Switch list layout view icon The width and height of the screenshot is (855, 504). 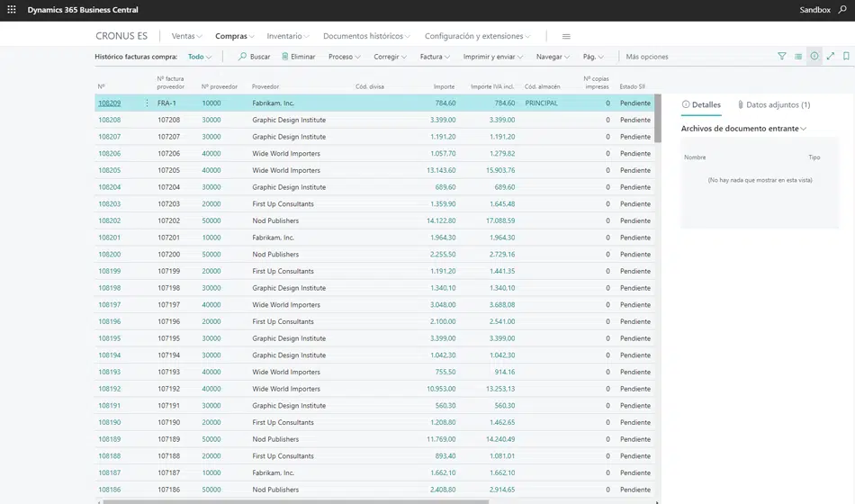pos(797,57)
